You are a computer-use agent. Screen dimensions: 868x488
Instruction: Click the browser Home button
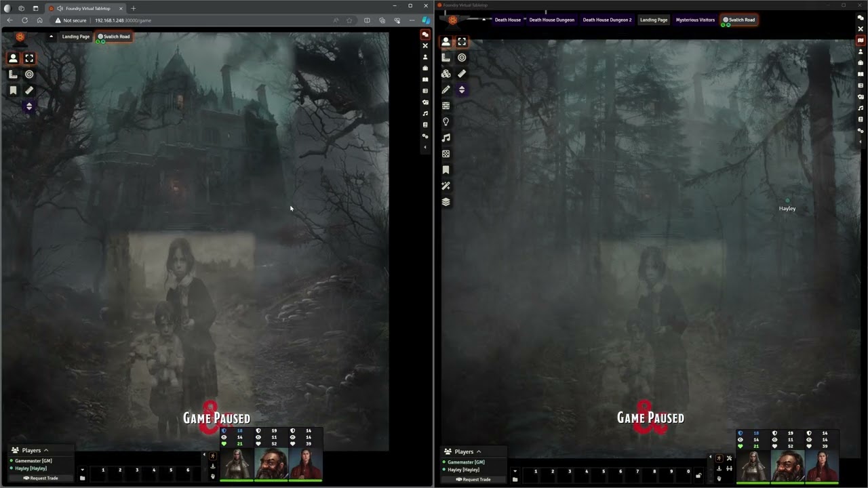click(39, 20)
